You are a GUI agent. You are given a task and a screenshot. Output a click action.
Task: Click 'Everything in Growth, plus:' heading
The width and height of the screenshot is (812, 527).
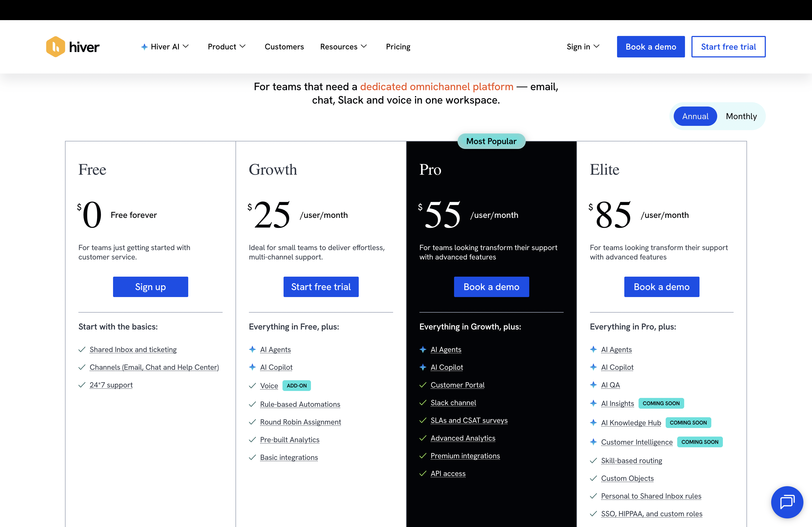470,327
